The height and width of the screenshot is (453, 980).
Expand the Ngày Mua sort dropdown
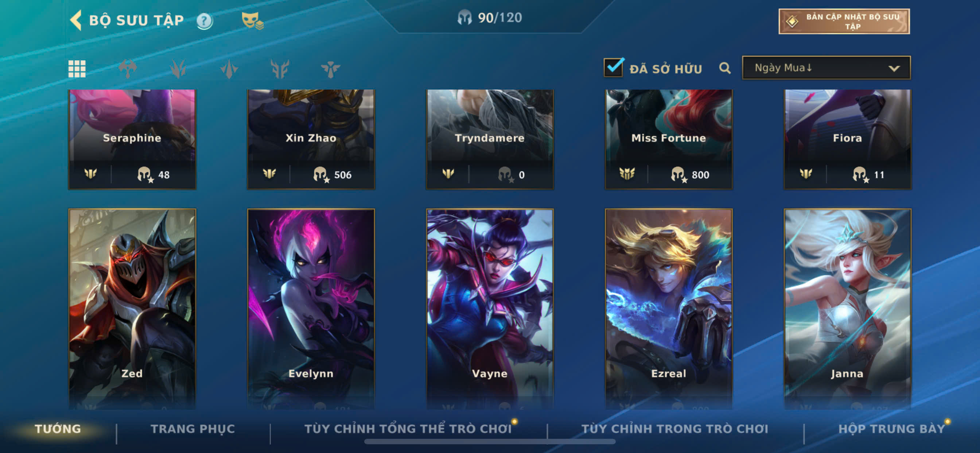pyautogui.click(x=826, y=68)
